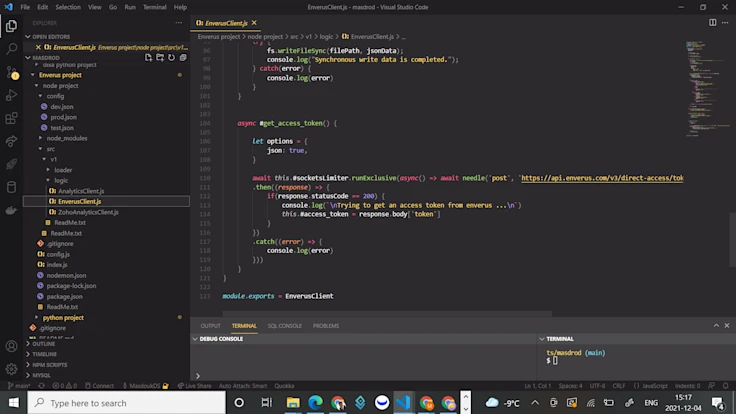Open the Accounts menu icon
This screenshot has width=736, height=414.
pos(11,346)
